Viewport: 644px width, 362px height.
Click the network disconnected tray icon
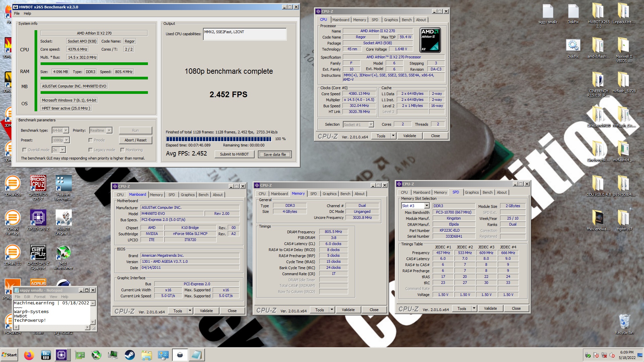(604, 355)
